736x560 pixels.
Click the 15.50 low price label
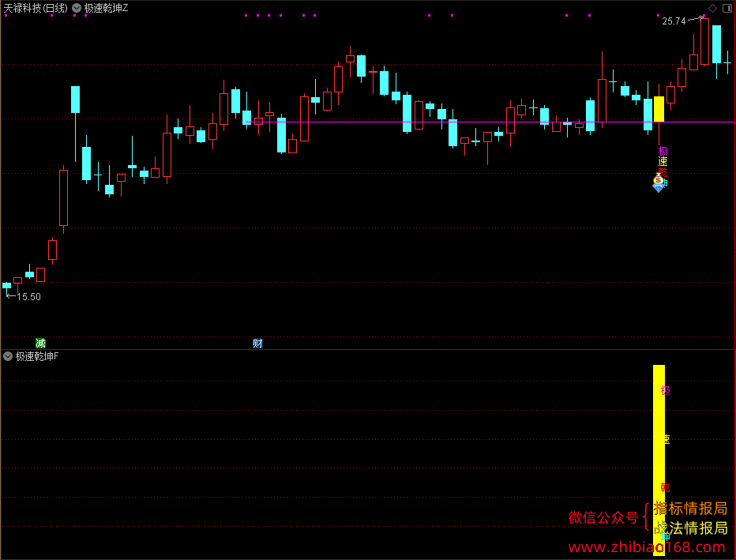(28, 297)
